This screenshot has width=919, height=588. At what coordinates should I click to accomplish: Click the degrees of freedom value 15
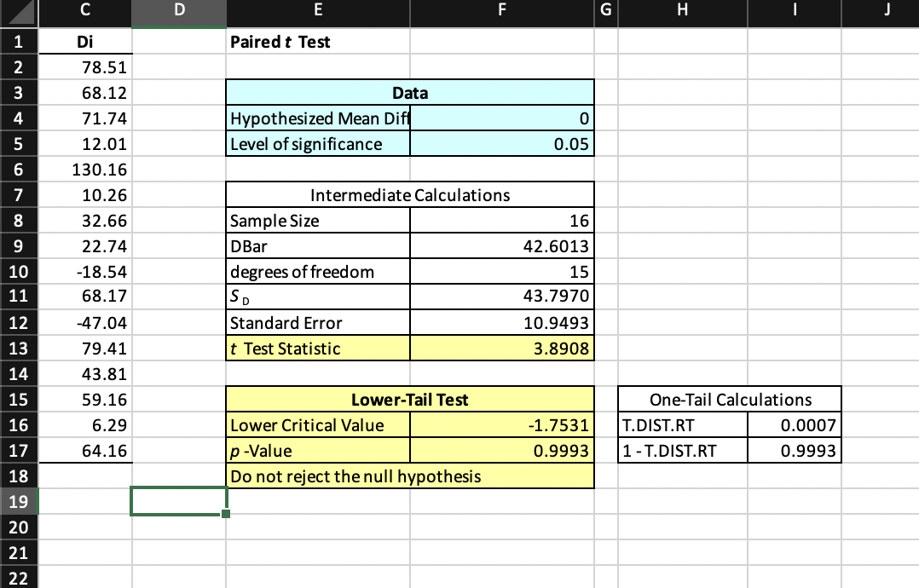coord(501,272)
